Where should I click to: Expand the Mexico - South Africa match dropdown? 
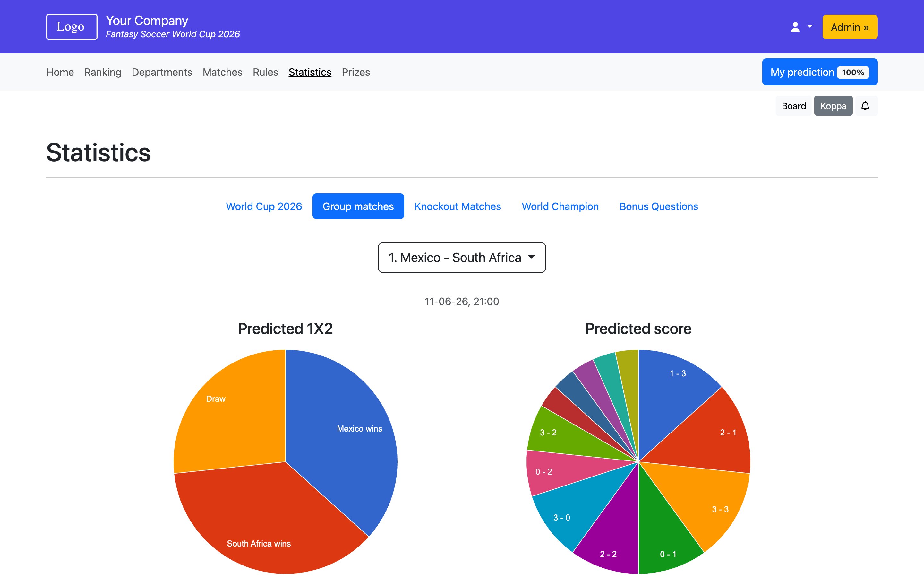pyautogui.click(x=462, y=258)
